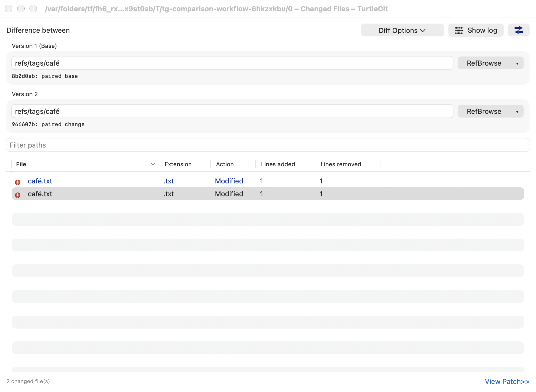Viewport: 536px width, 392px height.
Task: Click the modified status icon of the first café.txt
Action: [x=18, y=182]
